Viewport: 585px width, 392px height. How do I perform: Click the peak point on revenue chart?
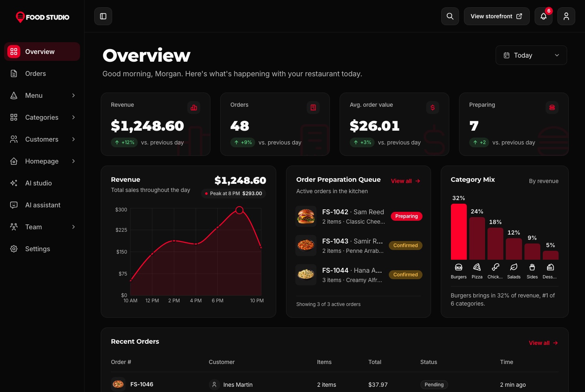pyautogui.click(x=239, y=210)
